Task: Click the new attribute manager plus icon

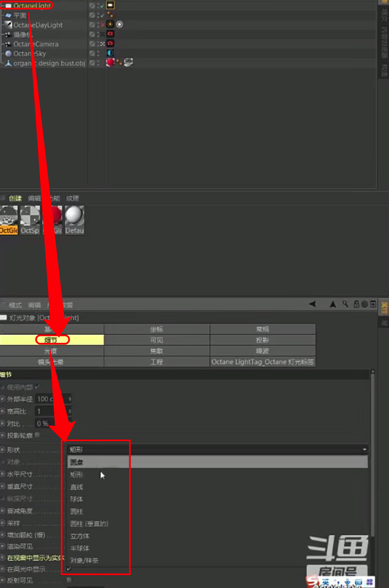Action: [373, 304]
